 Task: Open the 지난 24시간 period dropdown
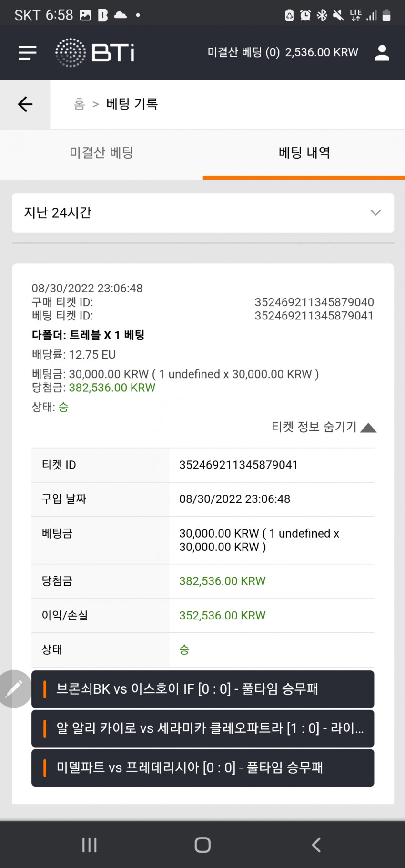pyautogui.click(x=203, y=213)
